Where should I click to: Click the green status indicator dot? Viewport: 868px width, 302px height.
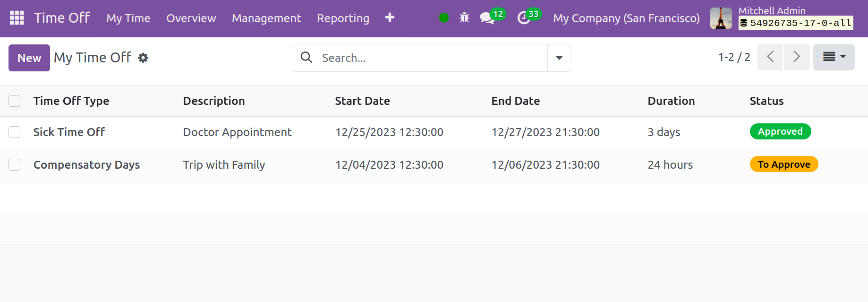pyautogui.click(x=444, y=18)
